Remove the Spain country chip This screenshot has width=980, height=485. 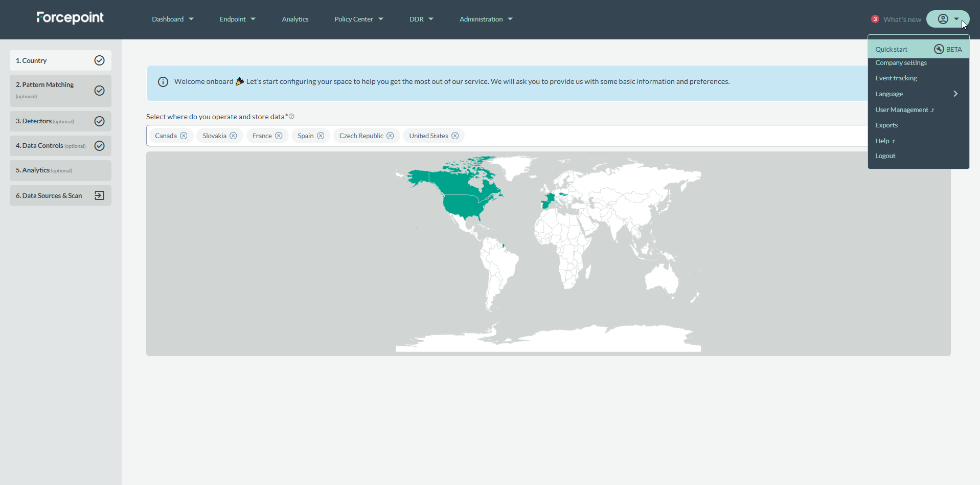pos(321,136)
